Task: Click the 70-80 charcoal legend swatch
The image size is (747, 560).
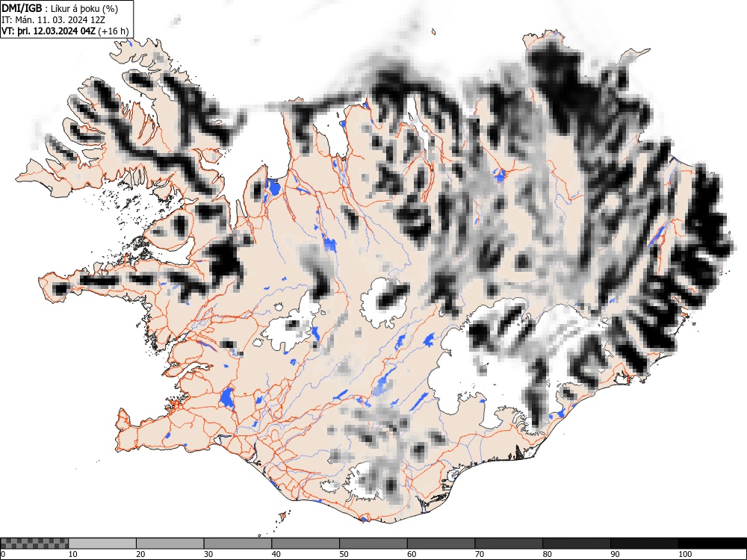Action: [509, 544]
